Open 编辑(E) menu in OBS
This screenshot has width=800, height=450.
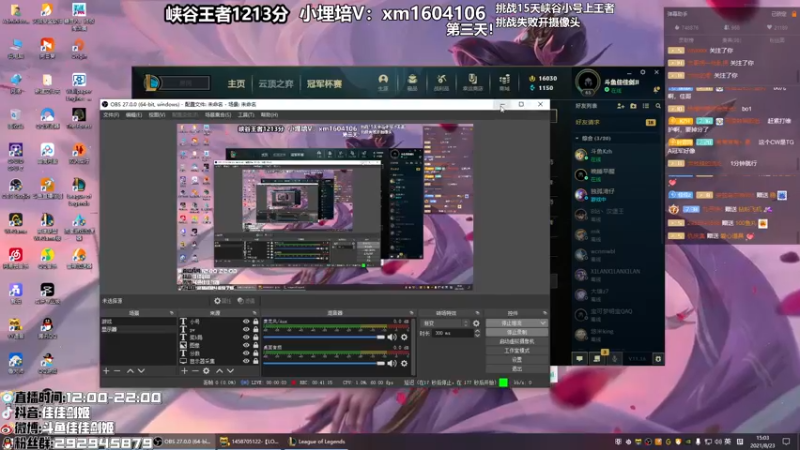pyautogui.click(x=134, y=115)
